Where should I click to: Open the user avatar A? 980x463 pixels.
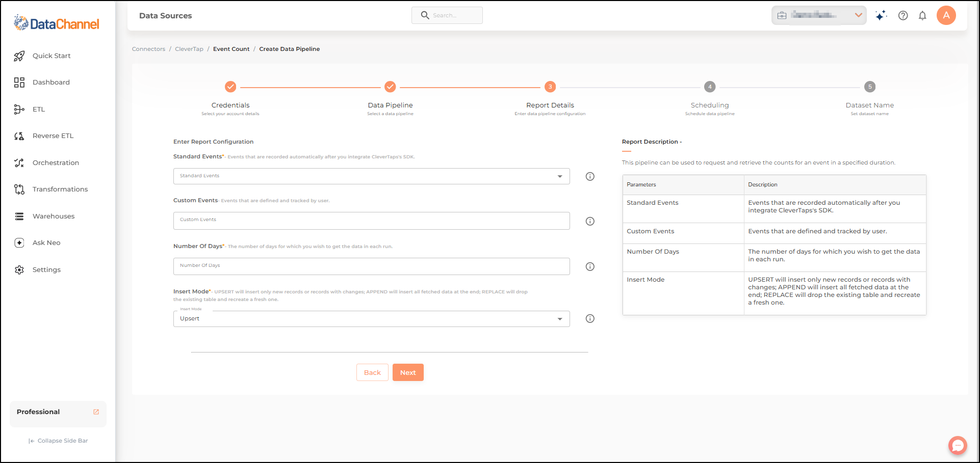[946, 15]
